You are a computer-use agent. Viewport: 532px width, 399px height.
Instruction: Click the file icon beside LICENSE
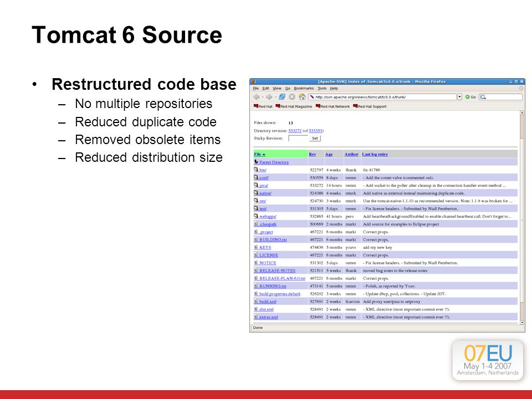(256, 255)
